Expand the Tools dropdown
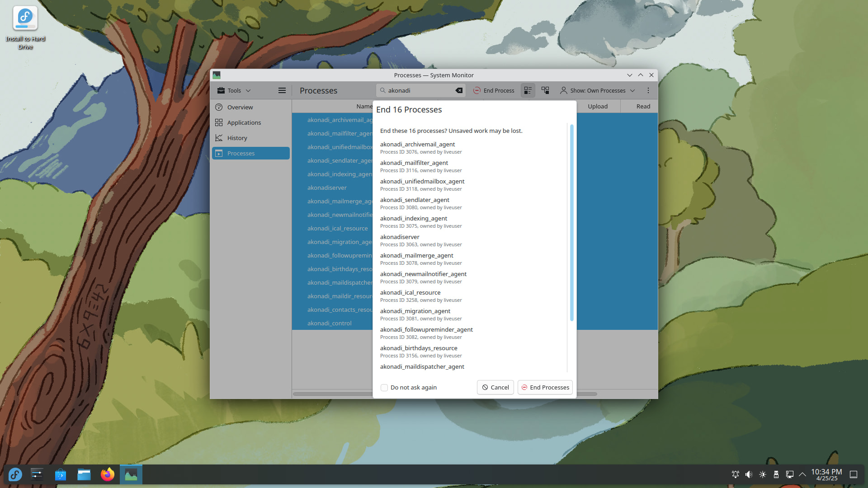 click(234, 90)
